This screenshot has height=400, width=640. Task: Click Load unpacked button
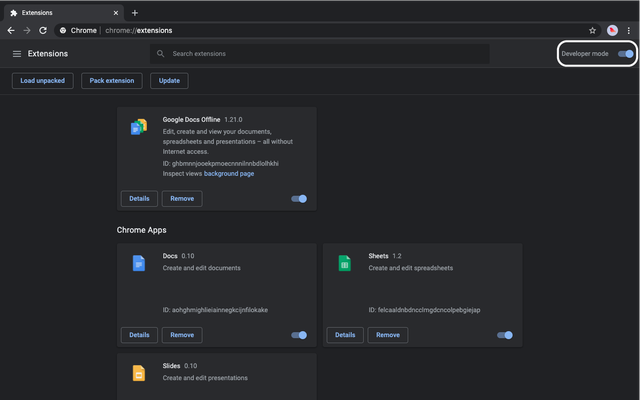point(42,81)
